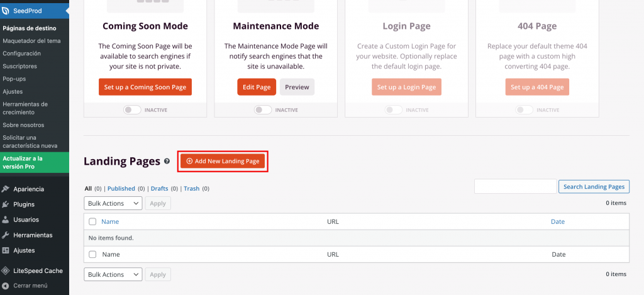Click the Usuarios person icon
Viewport: 644px width, 295px height.
point(6,220)
